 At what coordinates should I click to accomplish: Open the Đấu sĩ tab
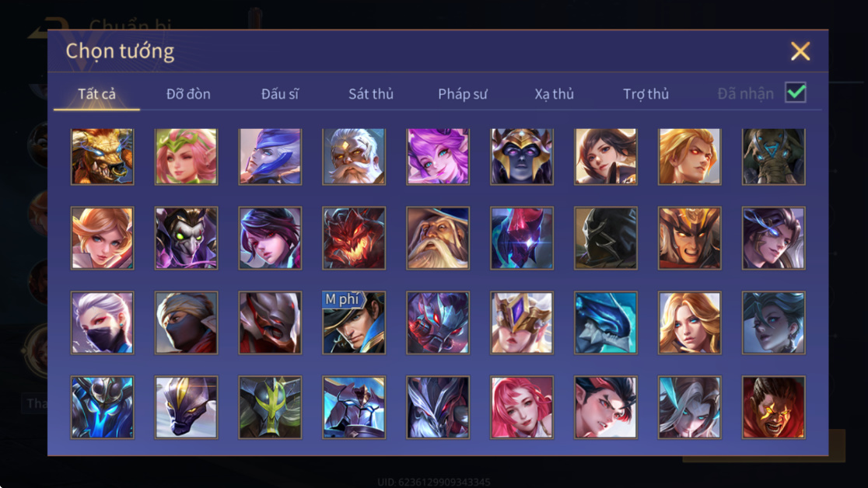click(279, 94)
